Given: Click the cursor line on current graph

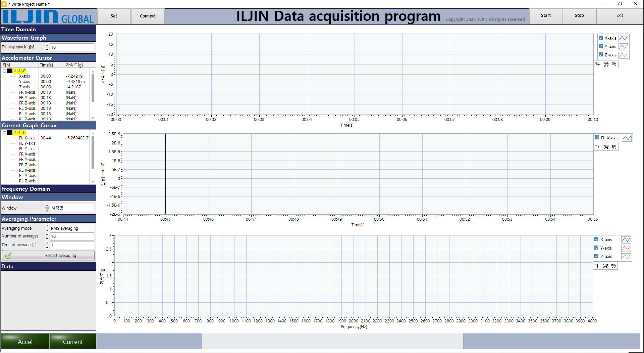Looking at the screenshot, I should tap(165, 174).
